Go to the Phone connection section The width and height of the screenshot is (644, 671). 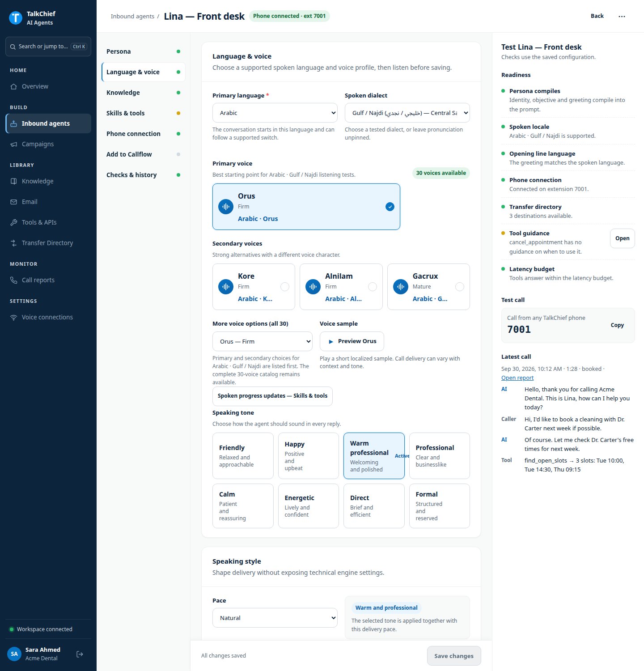(144, 134)
